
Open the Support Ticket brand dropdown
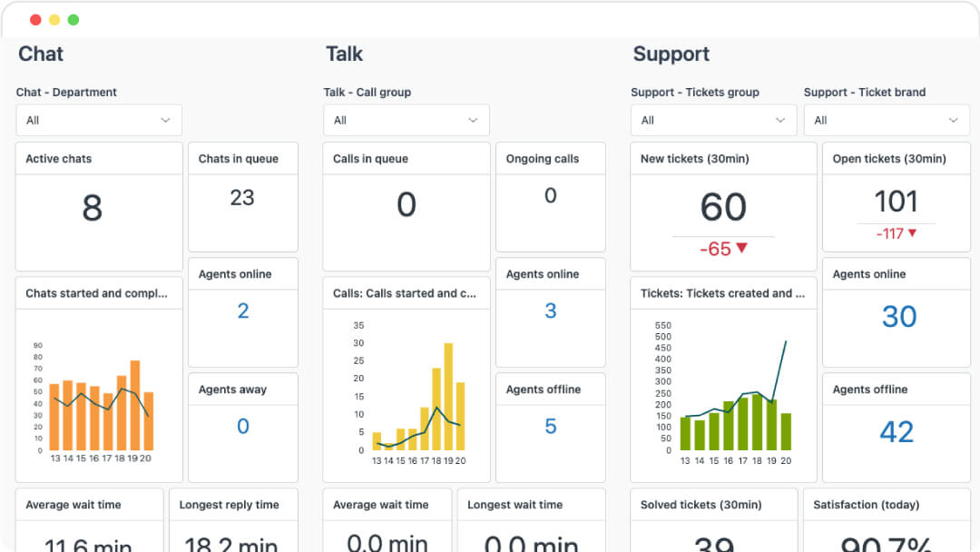(x=887, y=119)
